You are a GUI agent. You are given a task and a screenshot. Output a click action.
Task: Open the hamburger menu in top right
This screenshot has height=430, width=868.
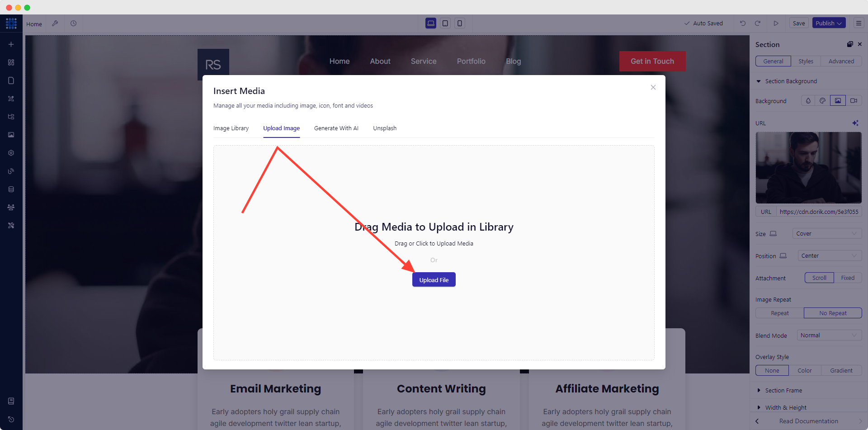(x=859, y=24)
